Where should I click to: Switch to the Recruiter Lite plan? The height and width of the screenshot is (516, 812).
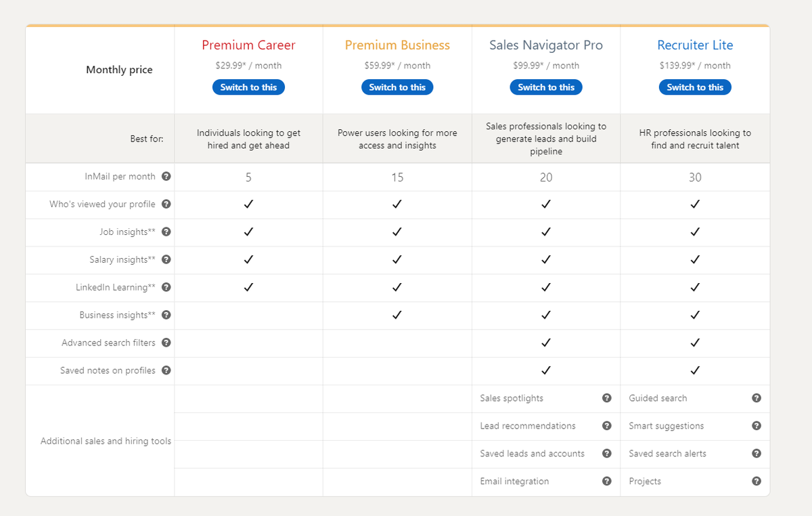tap(695, 87)
